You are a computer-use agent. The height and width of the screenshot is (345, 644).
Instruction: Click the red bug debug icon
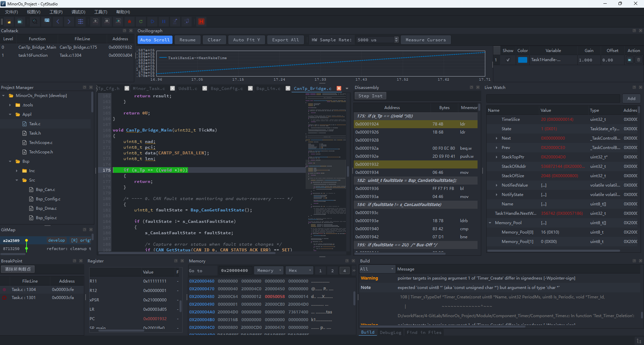[x=129, y=21]
